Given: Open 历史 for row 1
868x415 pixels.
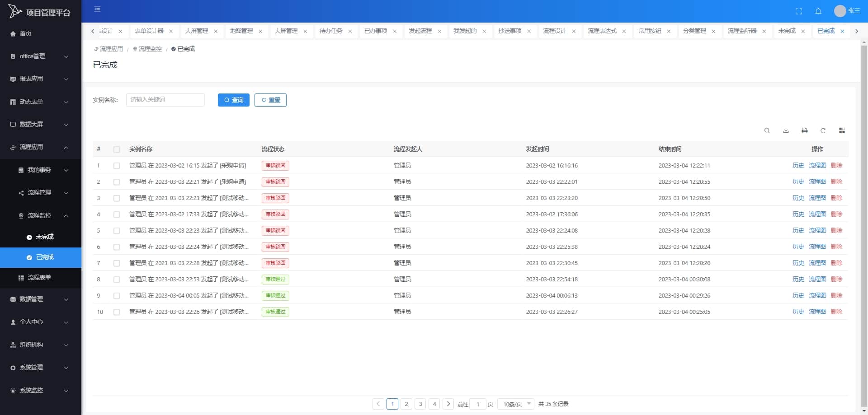Looking at the screenshot, I should coord(798,165).
